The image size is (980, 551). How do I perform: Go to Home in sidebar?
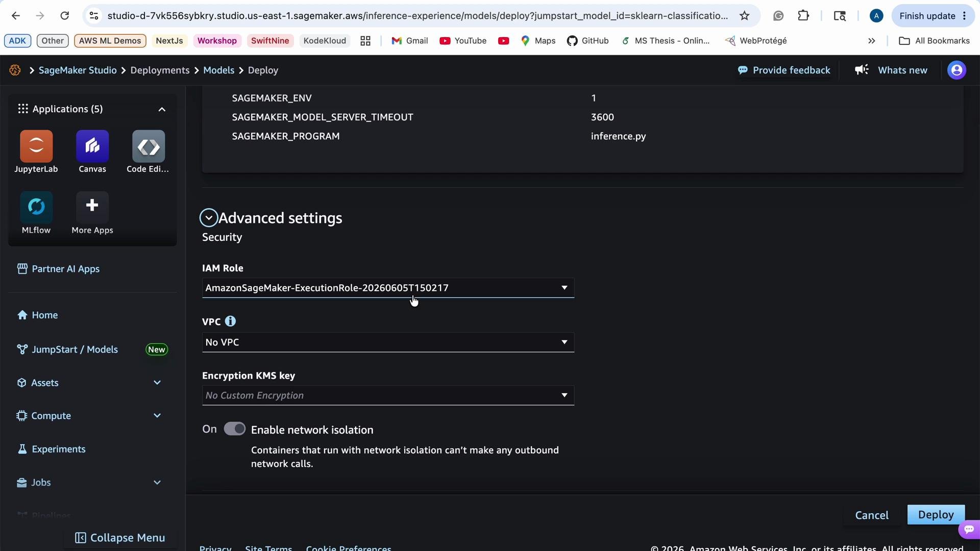coord(37,315)
